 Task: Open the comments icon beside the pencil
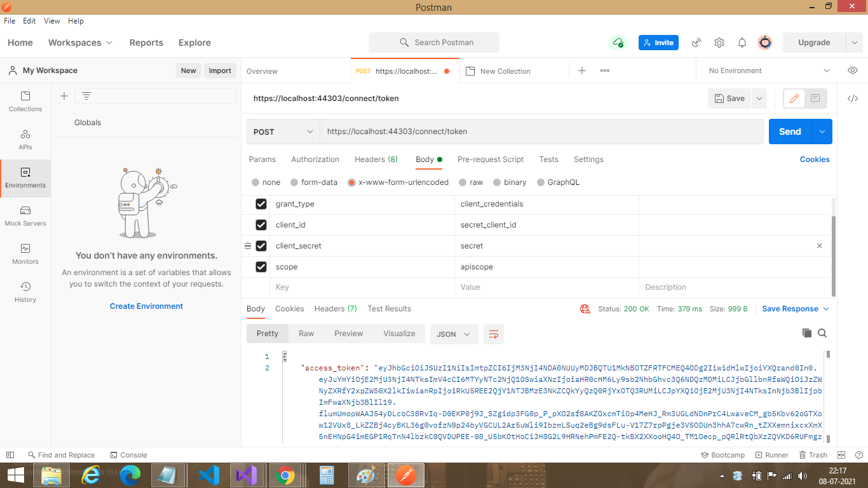coord(815,98)
